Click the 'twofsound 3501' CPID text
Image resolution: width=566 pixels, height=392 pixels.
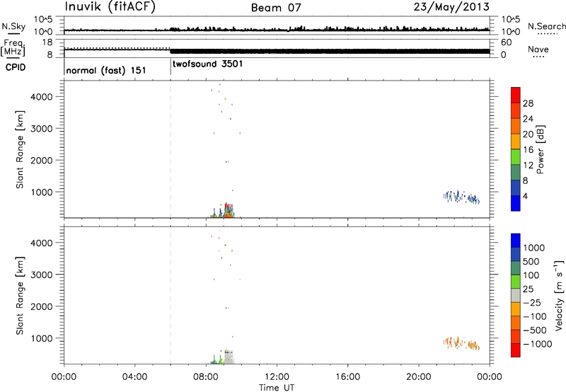tap(207, 64)
